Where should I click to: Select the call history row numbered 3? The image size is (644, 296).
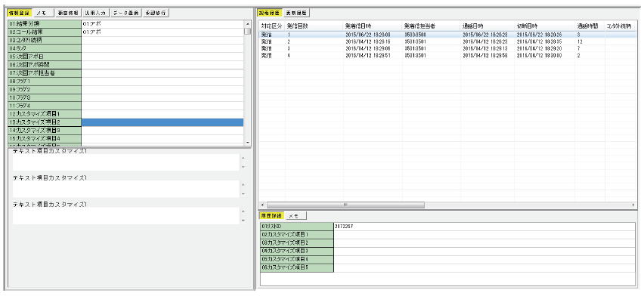click(447, 48)
